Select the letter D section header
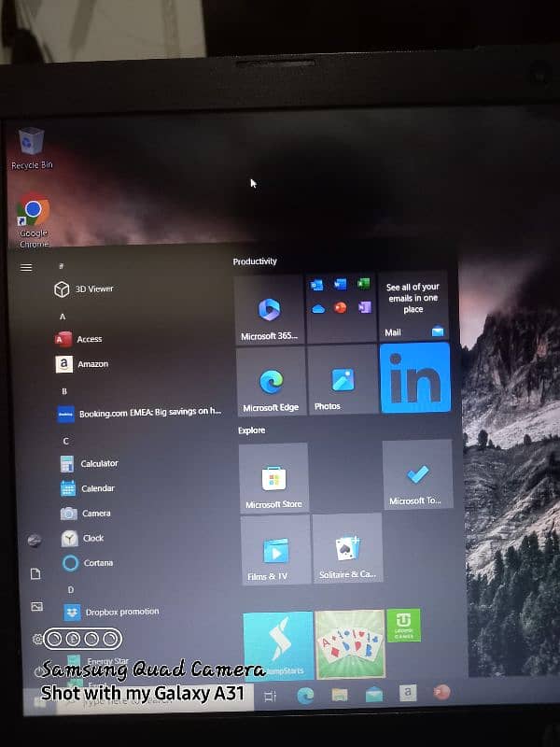 71,590
